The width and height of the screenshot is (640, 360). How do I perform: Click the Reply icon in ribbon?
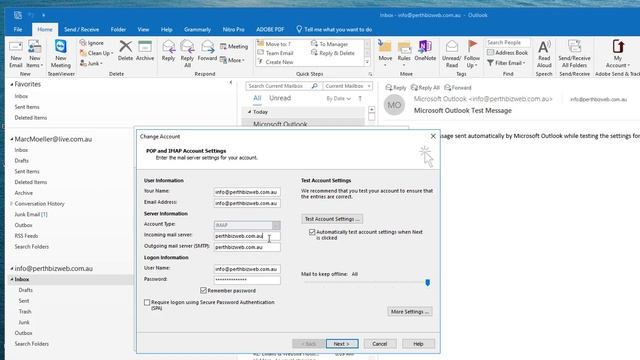coord(168,51)
